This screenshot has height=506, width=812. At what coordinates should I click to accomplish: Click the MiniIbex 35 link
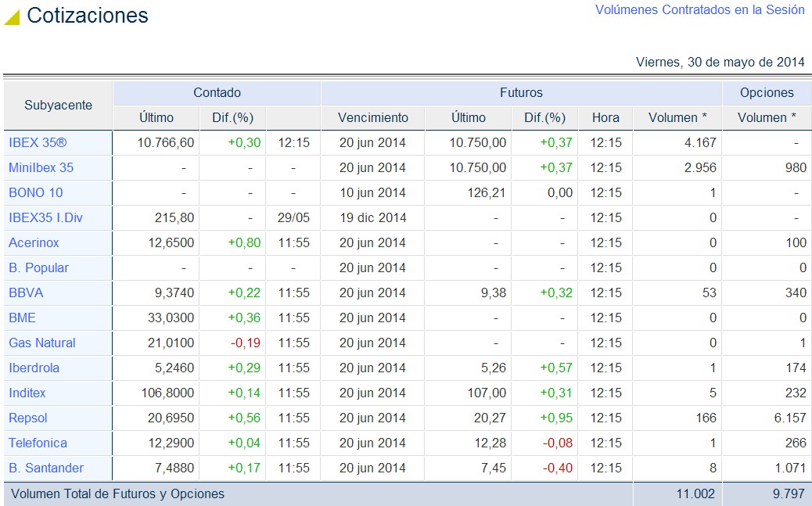pos(41,167)
